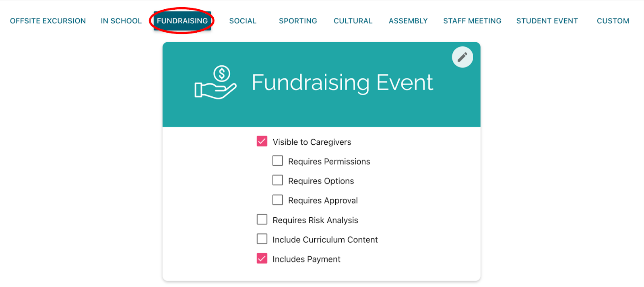Toggle Include Curriculum Content checkbox
This screenshot has height=287, width=644.
(262, 239)
